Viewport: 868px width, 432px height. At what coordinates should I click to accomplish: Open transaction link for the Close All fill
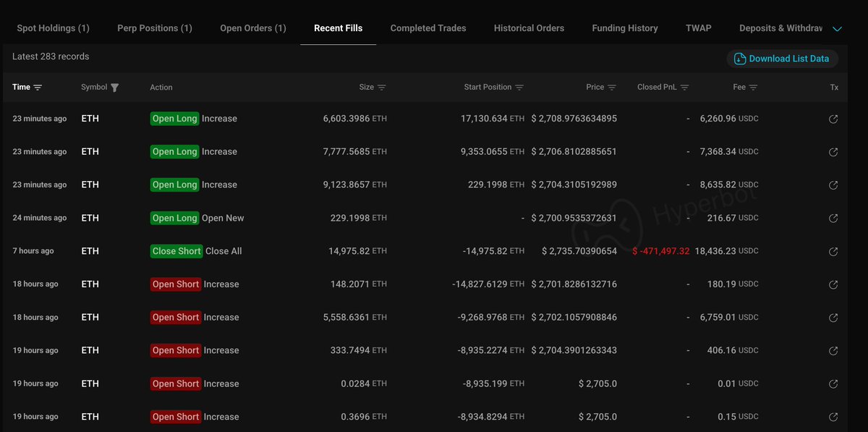[833, 251]
